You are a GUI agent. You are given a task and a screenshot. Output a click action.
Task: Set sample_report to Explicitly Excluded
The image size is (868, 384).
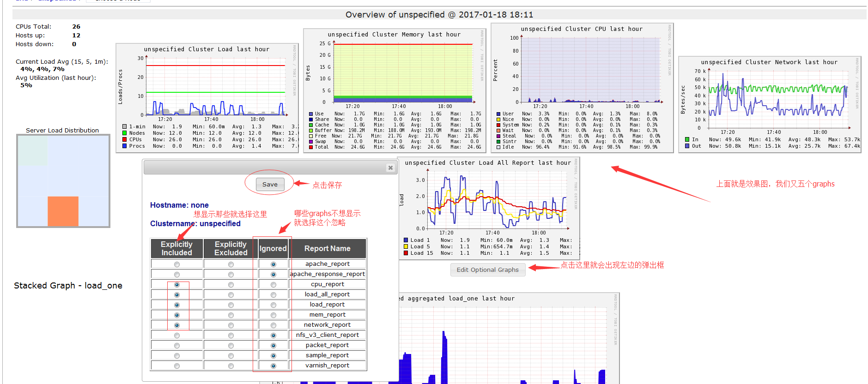click(x=231, y=356)
